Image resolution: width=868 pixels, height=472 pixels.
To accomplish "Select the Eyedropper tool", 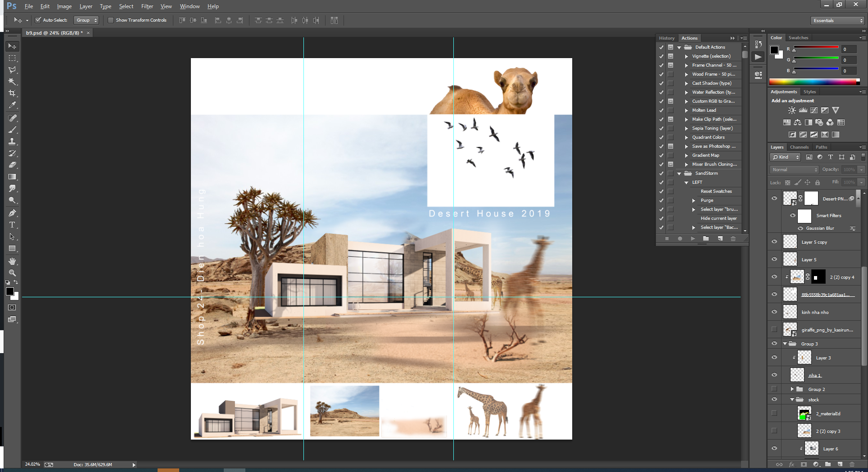I will pyautogui.click(x=12, y=105).
